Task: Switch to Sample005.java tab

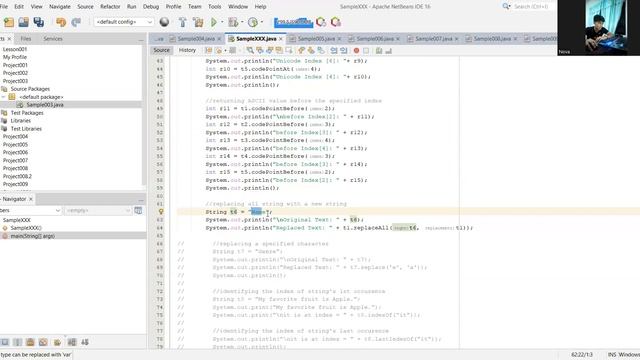Action: (316, 39)
